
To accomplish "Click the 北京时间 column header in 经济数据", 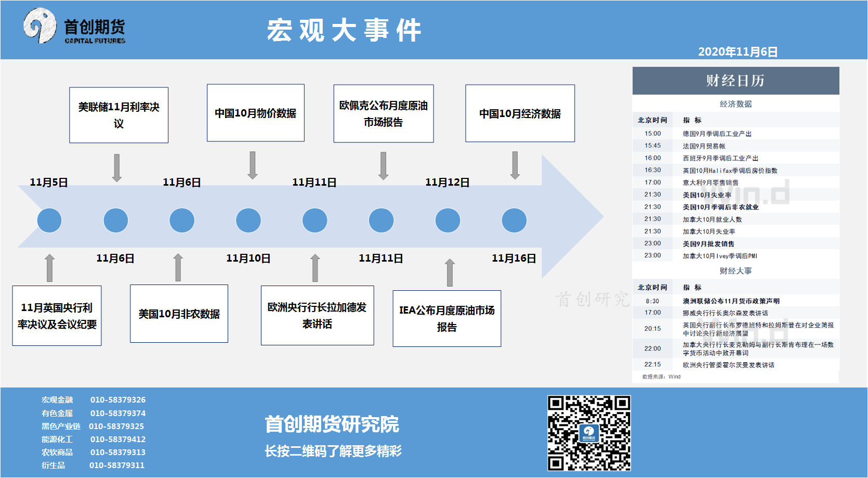I will 652,120.
